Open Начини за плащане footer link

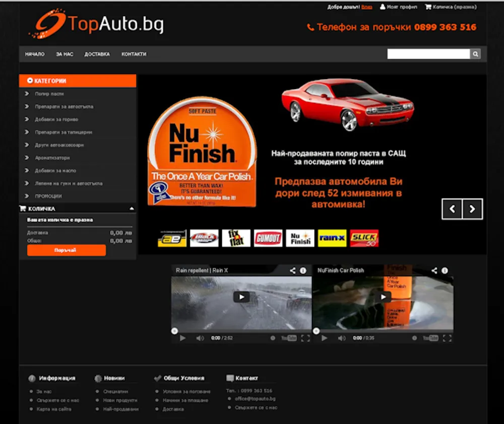tap(185, 400)
